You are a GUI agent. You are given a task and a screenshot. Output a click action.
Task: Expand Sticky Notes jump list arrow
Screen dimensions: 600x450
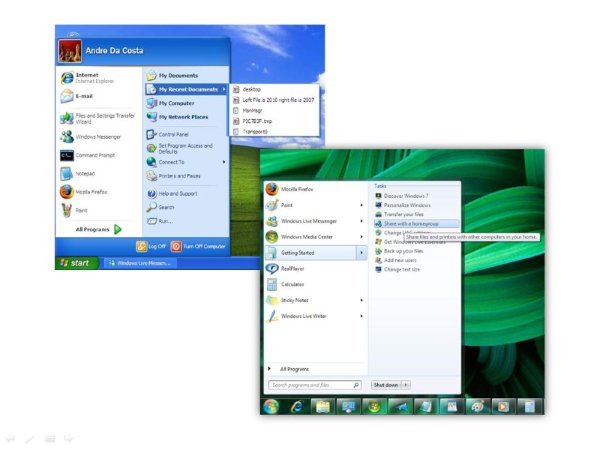tap(361, 300)
